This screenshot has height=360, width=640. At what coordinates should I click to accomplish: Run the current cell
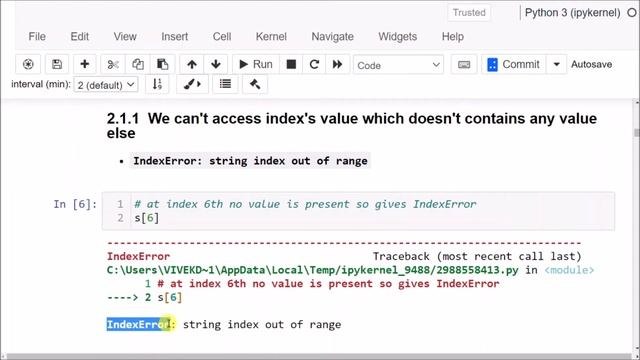pos(256,64)
